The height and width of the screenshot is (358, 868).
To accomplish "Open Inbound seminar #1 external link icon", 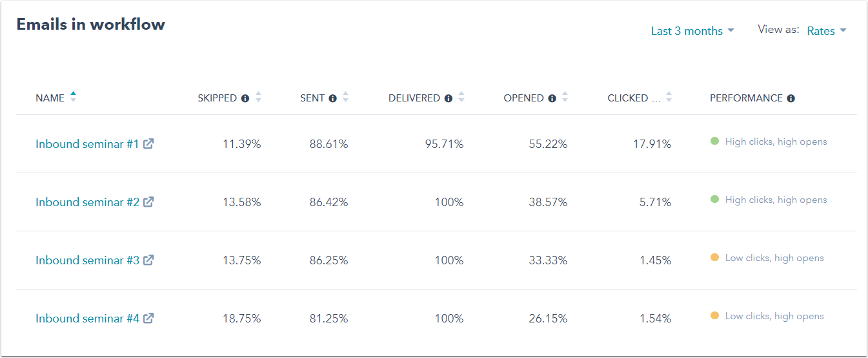I will pos(148,144).
